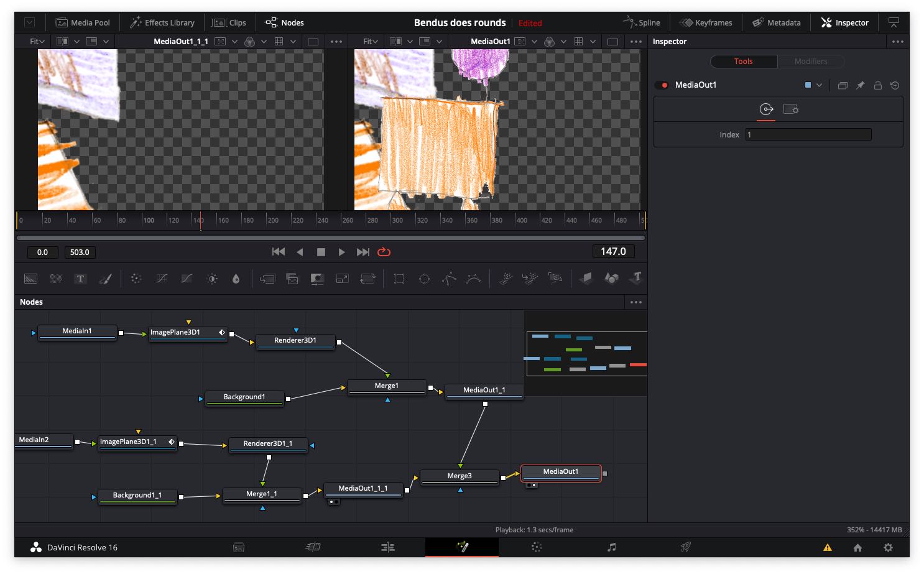This screenshot has height=574, width=924.
Task: Open project settings gear icon
Action: coord(888,548)
